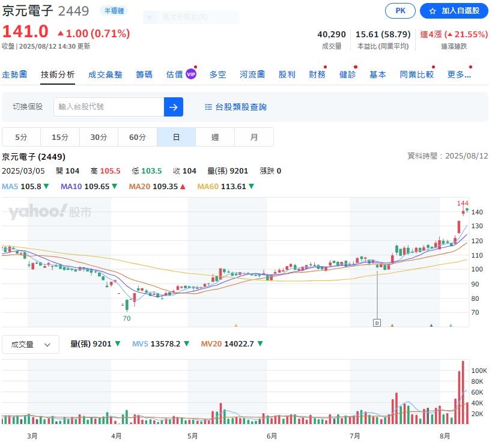Click the green triangle next to MA60

[251, 187]
